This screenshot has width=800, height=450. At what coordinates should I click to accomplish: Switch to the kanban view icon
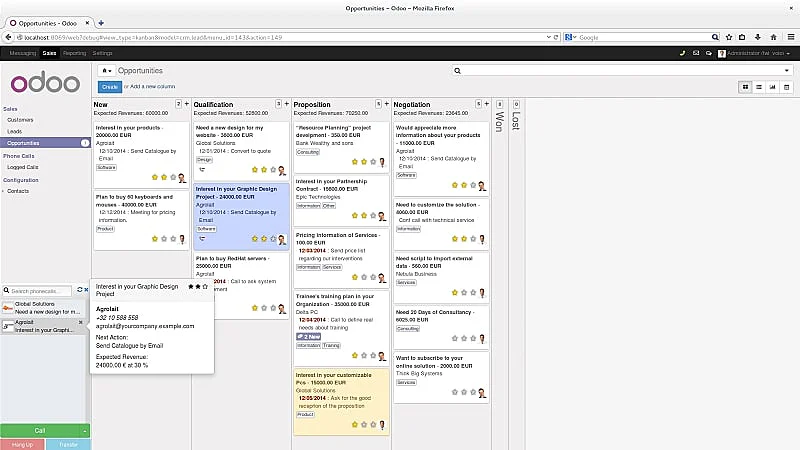pyautogui.click(x=745, y=87)
